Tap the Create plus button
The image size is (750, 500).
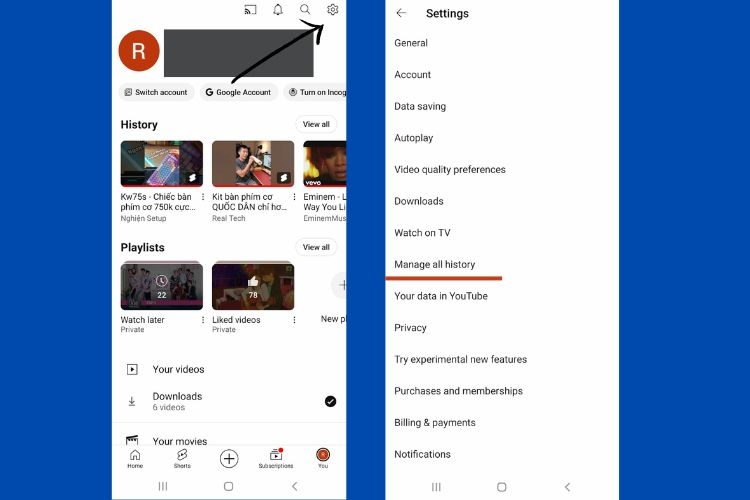[x=229, y=458]
